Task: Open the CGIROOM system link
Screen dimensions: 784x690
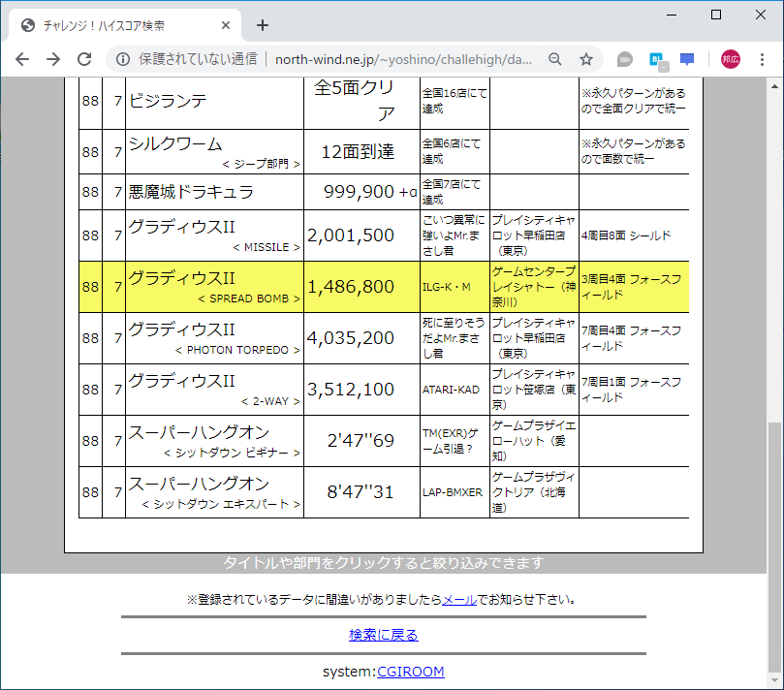Action: (413, 671)
